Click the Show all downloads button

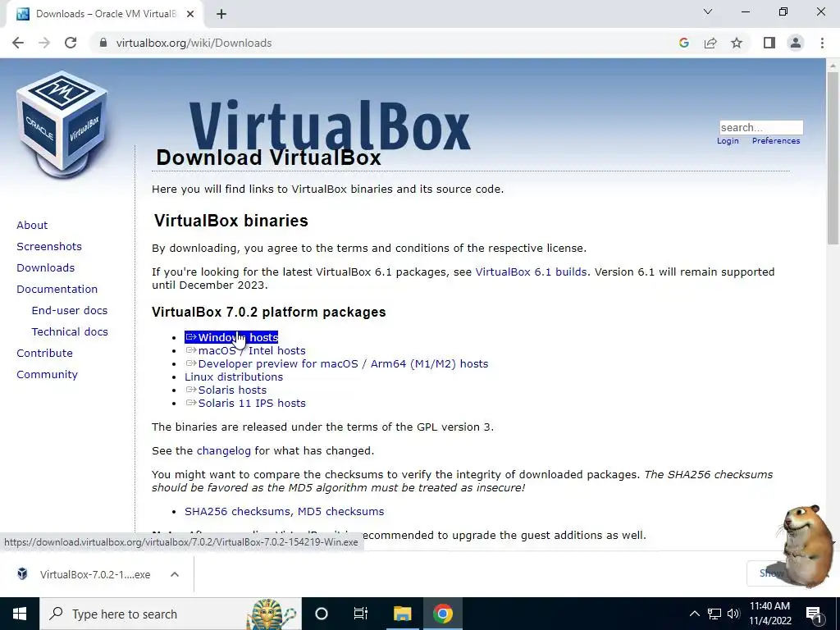771,573
